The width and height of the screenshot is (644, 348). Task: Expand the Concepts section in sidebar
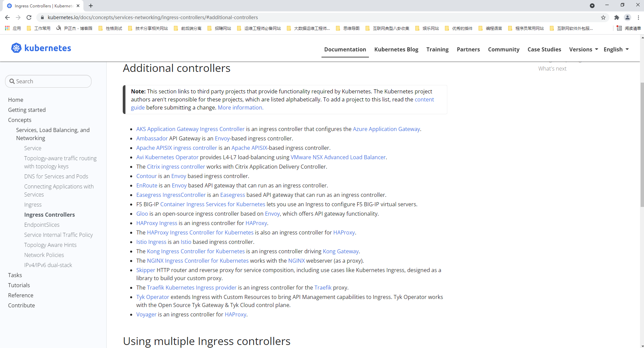click(20, 120)
